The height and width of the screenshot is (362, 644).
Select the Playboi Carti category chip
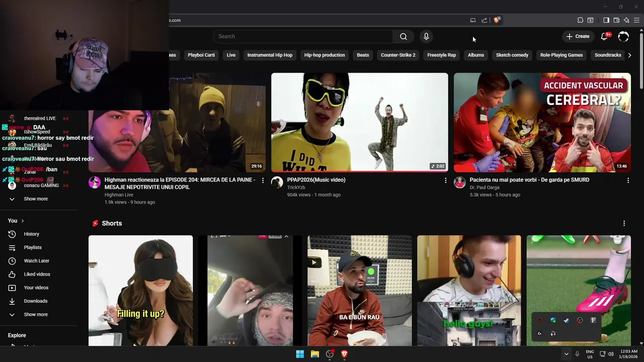(x=201, y=55)
